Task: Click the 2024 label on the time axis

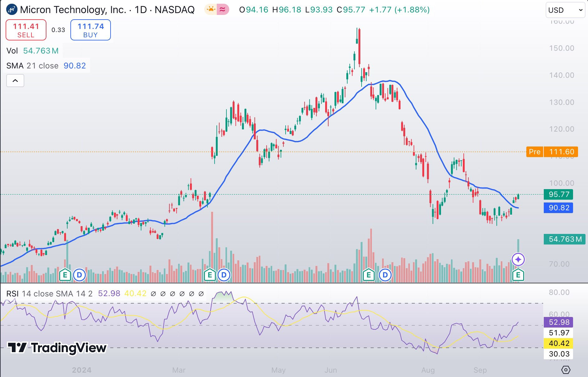Action: pyautogui.click(x=82, y=370)
